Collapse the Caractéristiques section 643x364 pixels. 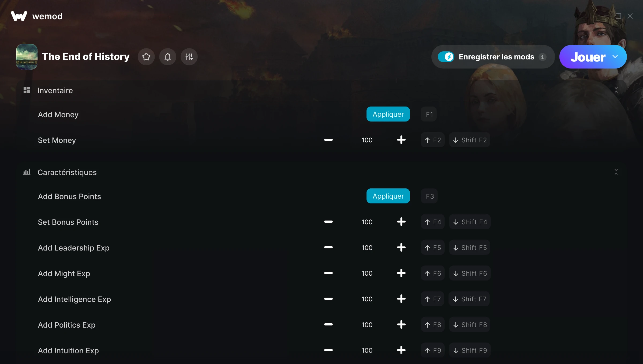pos(616,172)
